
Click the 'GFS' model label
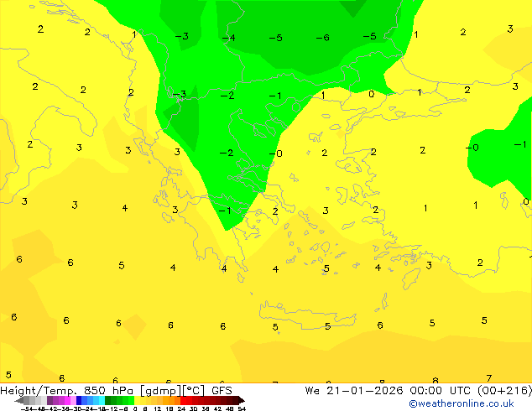pyautogui.click(x=222, y=391)
